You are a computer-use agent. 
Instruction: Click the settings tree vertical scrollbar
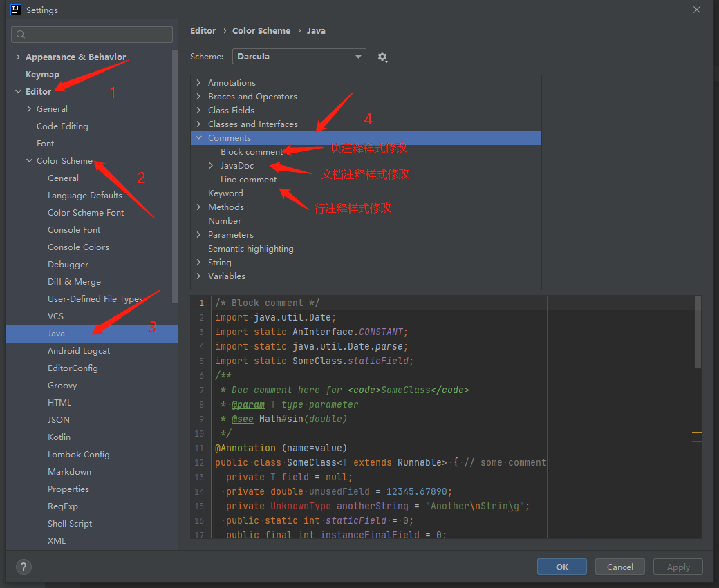[x=174, y=176]
